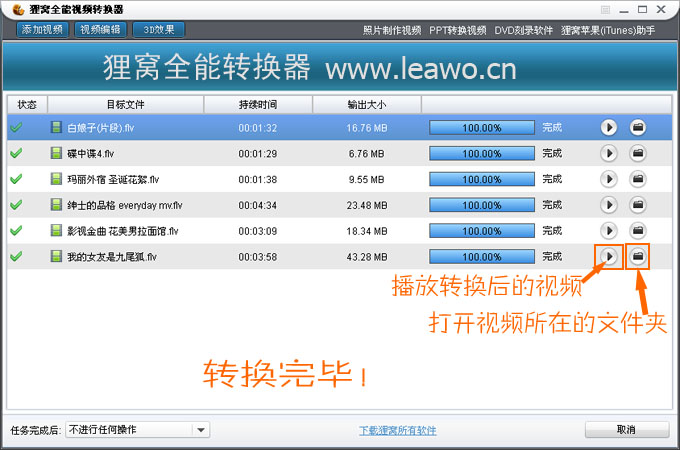Play converted video 绅士的品格 everyday mv.flv

609,205
